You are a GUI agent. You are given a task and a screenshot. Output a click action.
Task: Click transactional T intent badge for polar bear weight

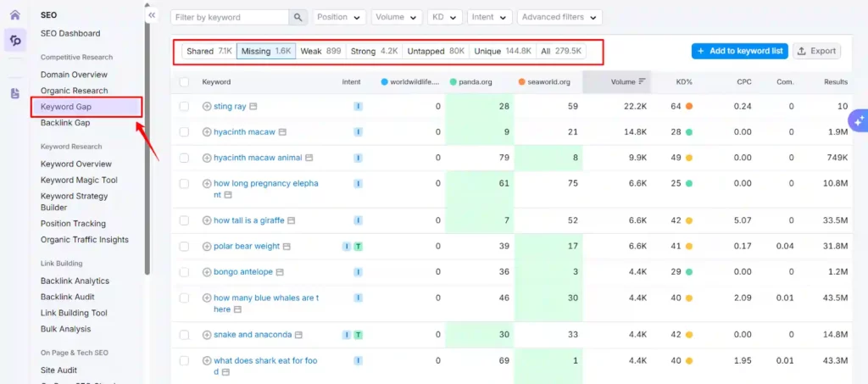(x=359, y=246)
